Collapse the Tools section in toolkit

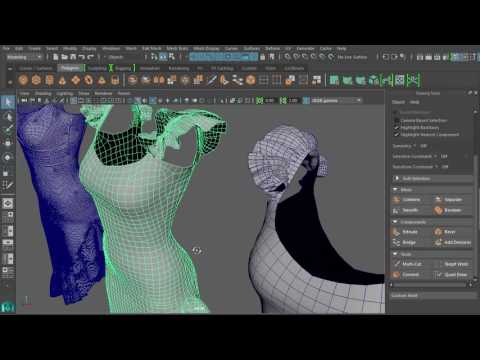[432, 254]
